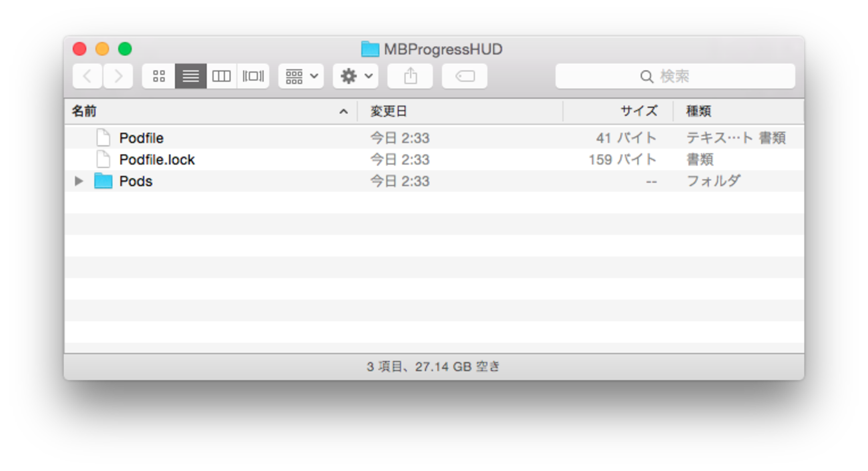Go forward with the right chevron button
This screenshot has height=471, width=868.
pyautogui.click(x=118, y=77)
